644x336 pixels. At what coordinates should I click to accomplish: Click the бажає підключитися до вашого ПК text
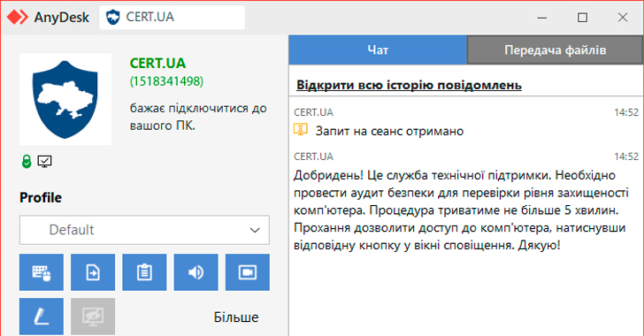(x=198, y=117)
